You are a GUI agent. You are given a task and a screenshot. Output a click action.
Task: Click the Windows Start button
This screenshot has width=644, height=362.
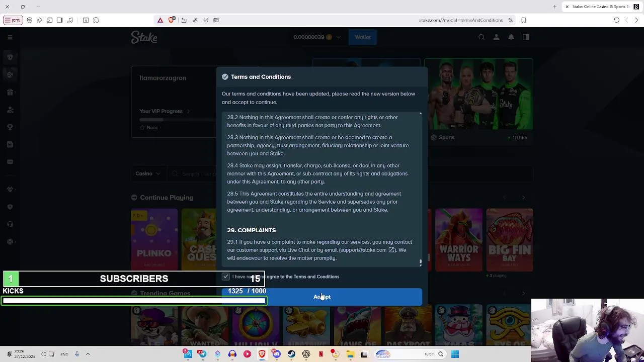[455, 354]
